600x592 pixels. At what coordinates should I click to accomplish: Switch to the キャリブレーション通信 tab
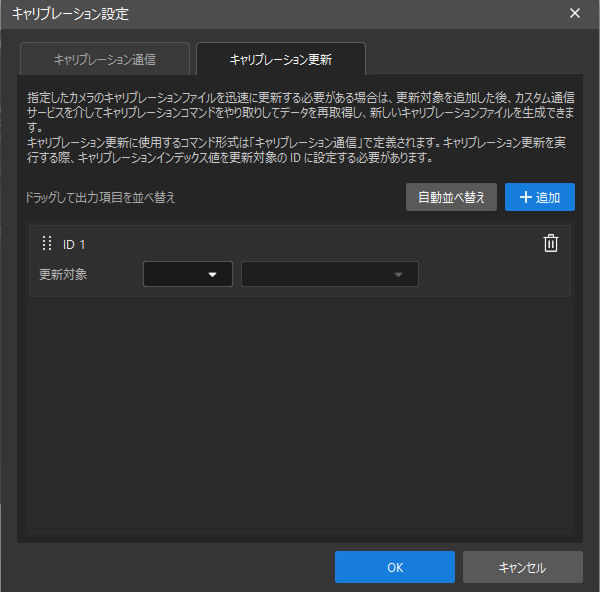coord(105,59)
